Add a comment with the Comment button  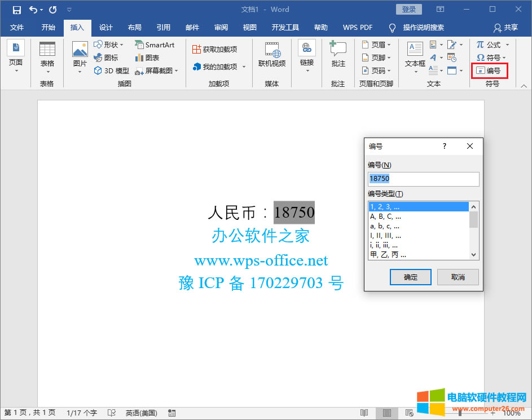tap(338, 55)
